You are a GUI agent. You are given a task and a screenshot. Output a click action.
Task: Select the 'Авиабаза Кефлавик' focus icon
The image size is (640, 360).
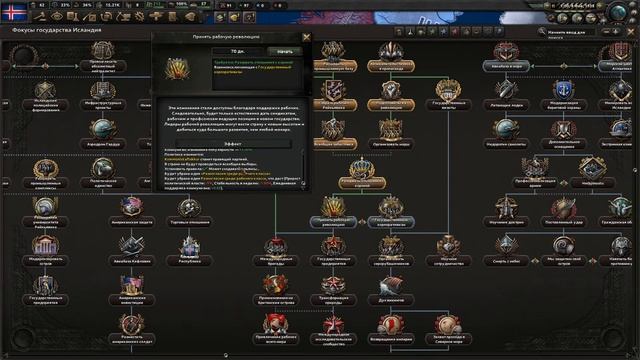131,245
